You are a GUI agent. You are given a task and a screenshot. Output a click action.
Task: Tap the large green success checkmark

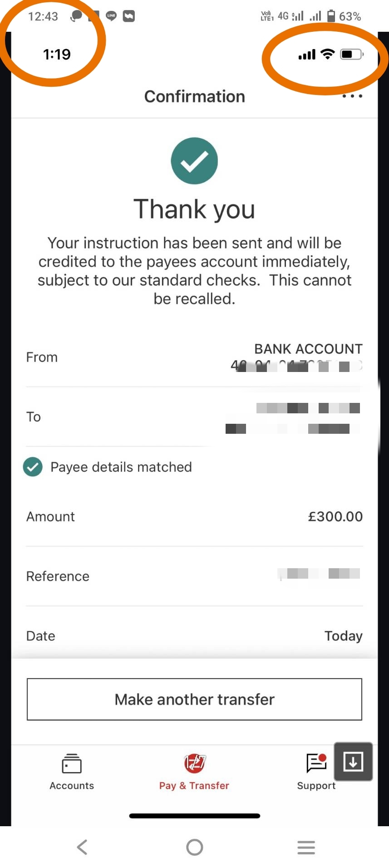tap(194, 161)
